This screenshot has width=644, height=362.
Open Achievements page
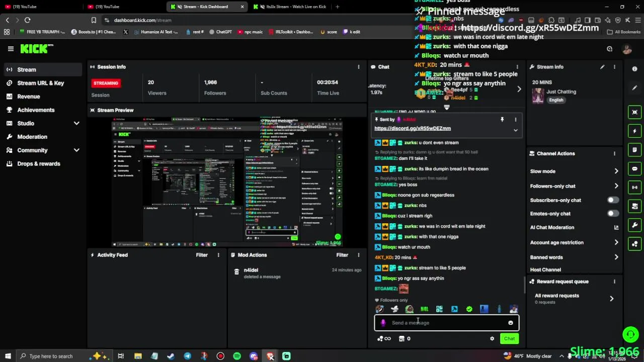click(42, 110)
